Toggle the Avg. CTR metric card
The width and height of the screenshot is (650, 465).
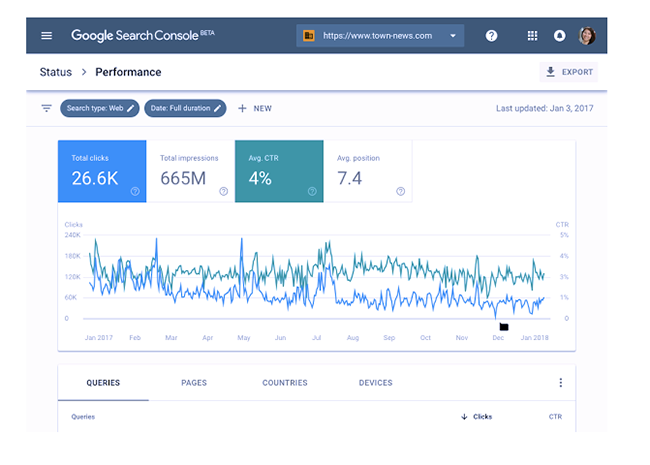click(279, 171)
